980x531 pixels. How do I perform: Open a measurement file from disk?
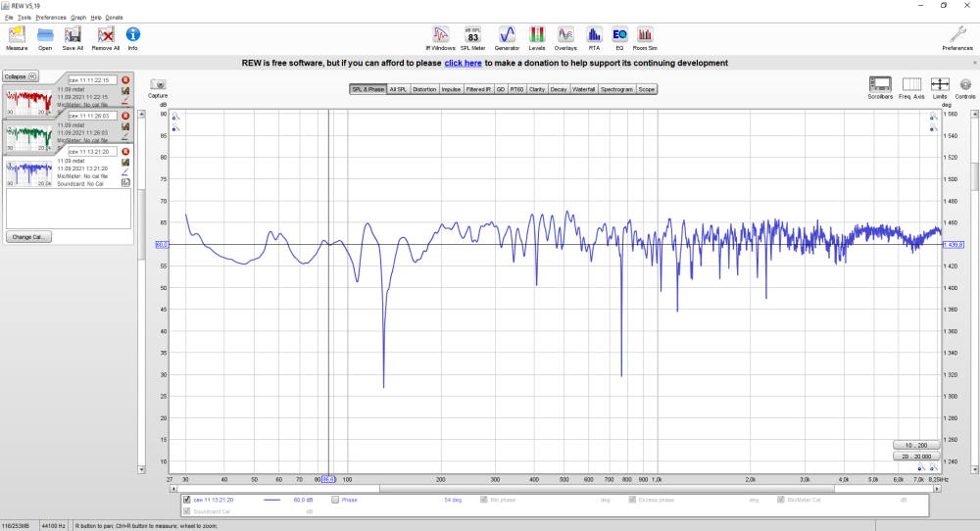[45, 38]
